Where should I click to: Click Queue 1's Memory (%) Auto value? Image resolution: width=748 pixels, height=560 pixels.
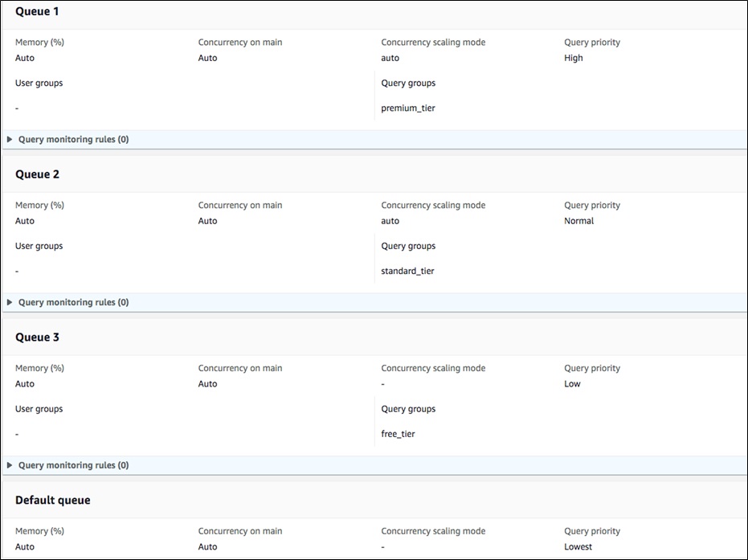point(25,58)
